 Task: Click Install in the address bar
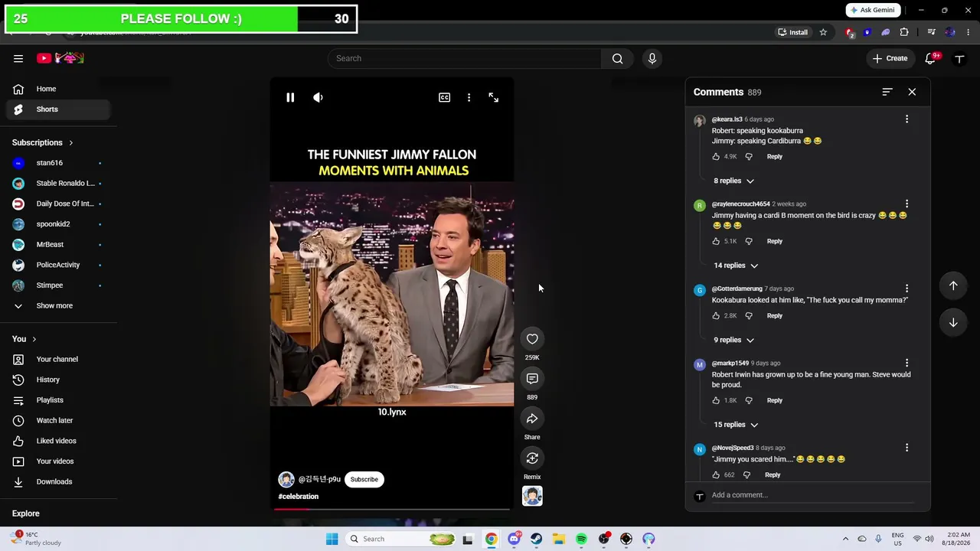click(x=793, y=32)
